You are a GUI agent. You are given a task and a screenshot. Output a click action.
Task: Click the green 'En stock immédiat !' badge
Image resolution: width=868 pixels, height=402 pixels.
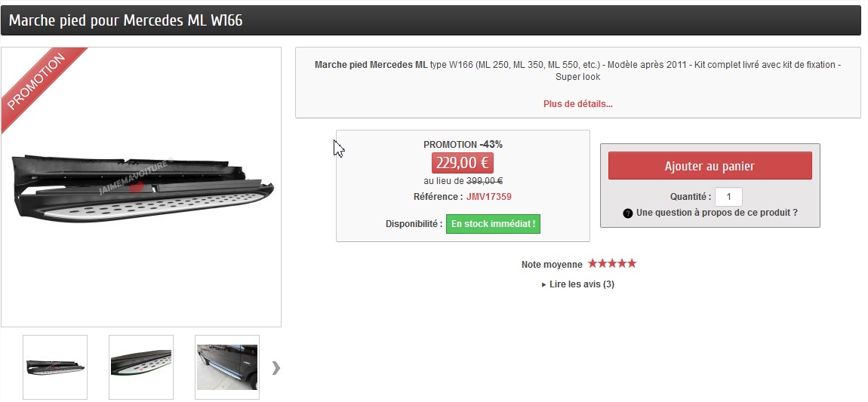[x=493, y=224]
